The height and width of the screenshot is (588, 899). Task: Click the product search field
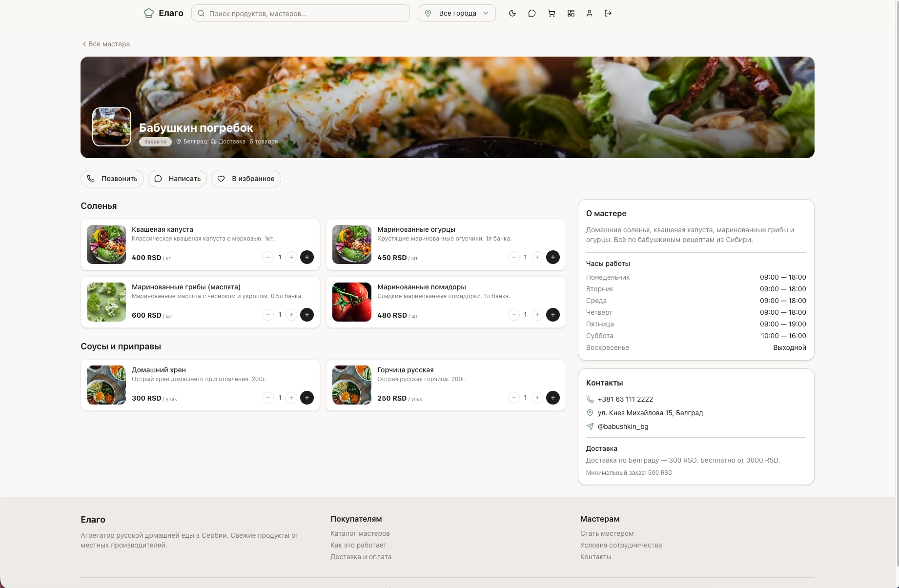(301, 13)
